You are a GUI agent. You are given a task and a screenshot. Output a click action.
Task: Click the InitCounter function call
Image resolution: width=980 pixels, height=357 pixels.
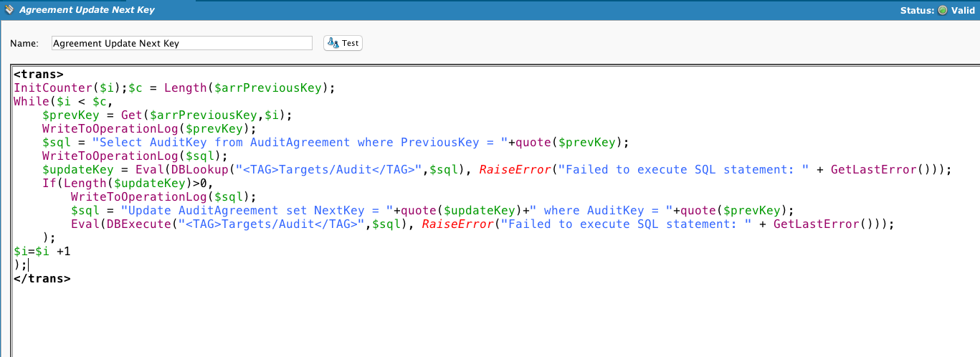(49, 88)
